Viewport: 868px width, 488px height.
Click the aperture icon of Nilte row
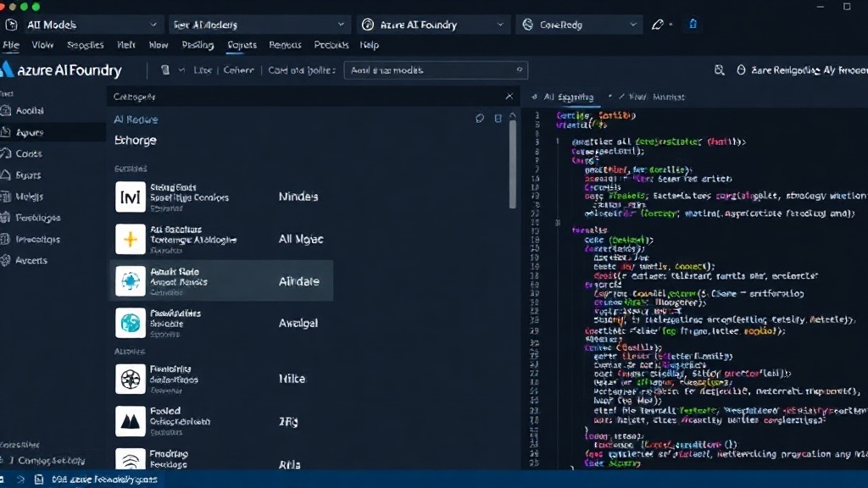coord(130,379)
